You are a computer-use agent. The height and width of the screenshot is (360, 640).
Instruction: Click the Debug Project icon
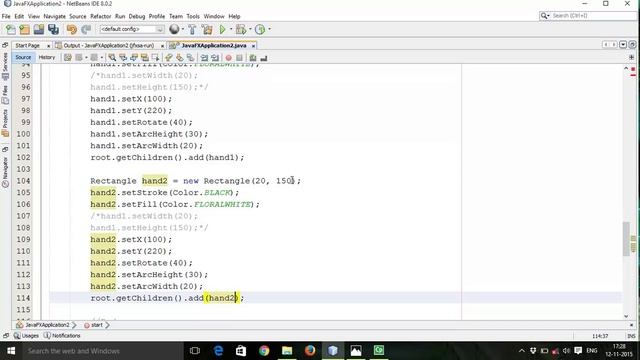pyautogui.click(x=241, y=29)
